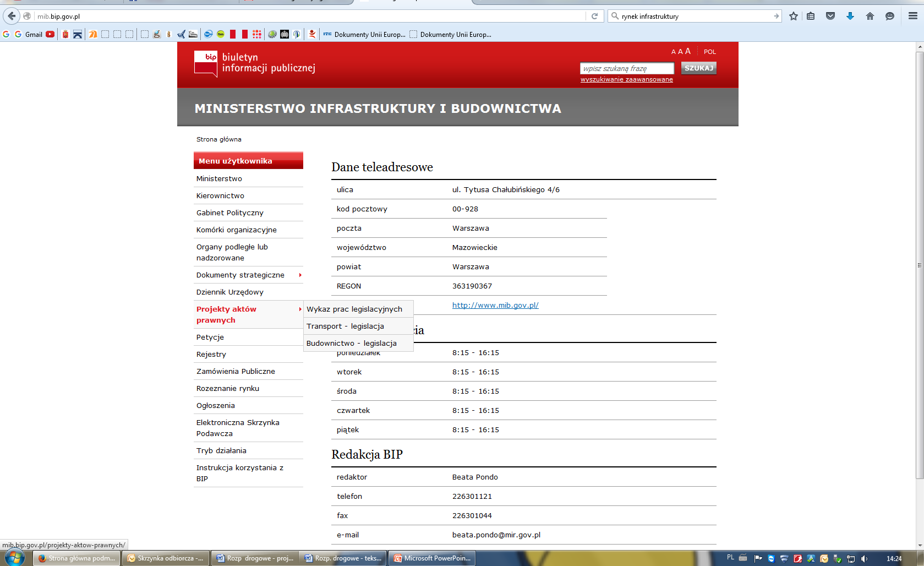
Task: Open first Dokumenty Unii Europ... bookmark
Action: coord(364,34)
